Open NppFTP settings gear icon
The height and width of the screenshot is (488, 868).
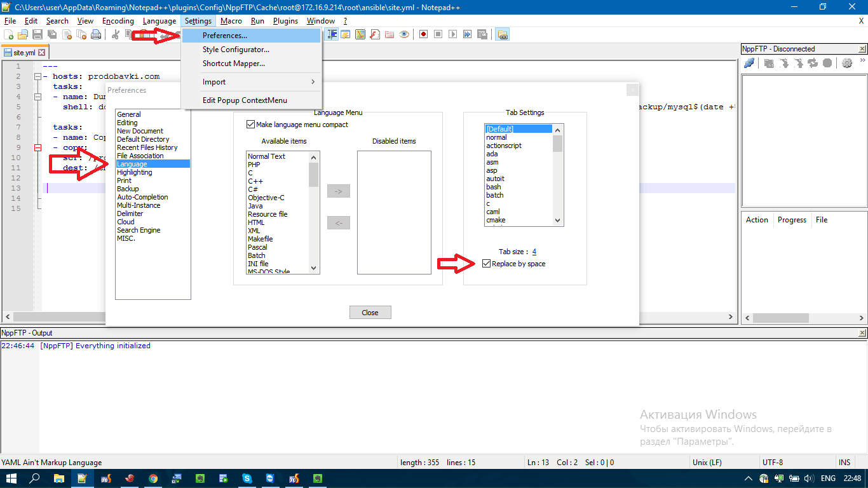point(847,63)
